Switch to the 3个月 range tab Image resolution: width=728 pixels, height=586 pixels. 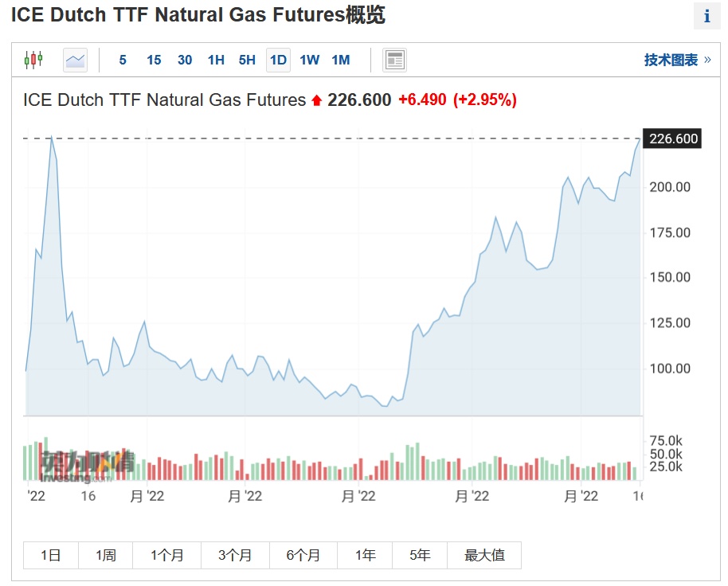coord(235,555)
